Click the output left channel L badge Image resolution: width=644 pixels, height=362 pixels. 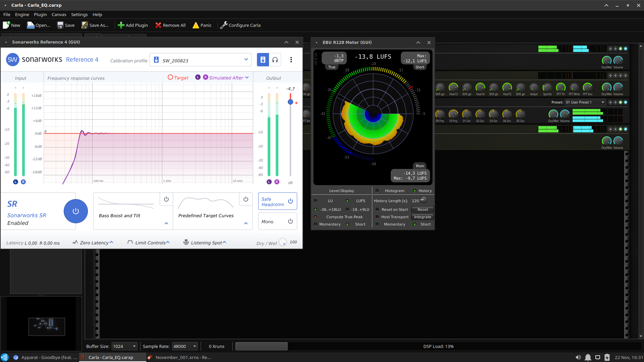tap(269, 182)
